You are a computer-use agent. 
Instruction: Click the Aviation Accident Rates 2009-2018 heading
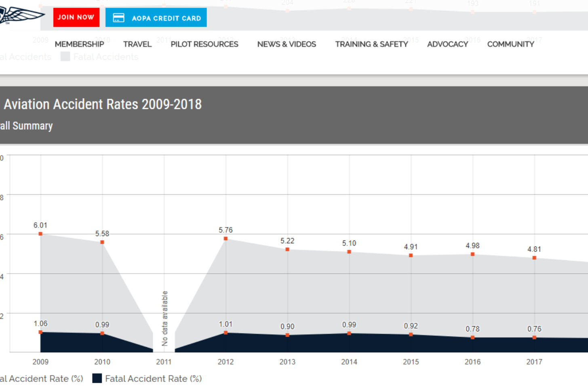click(103, 104)
